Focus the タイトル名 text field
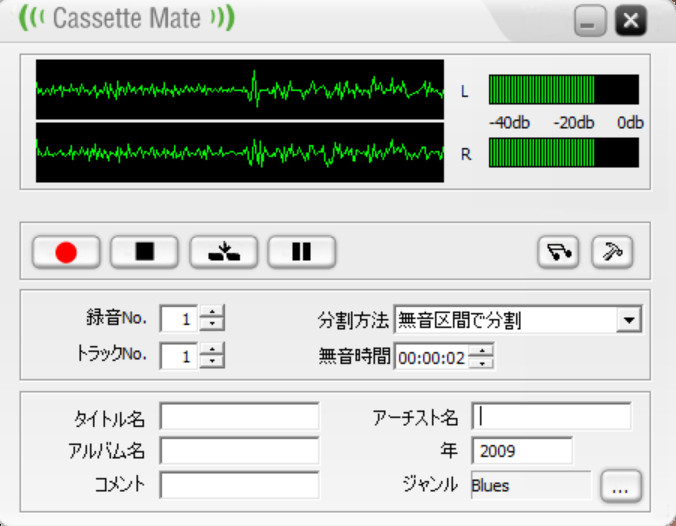The image size is (676, 526). click(239, 416)
